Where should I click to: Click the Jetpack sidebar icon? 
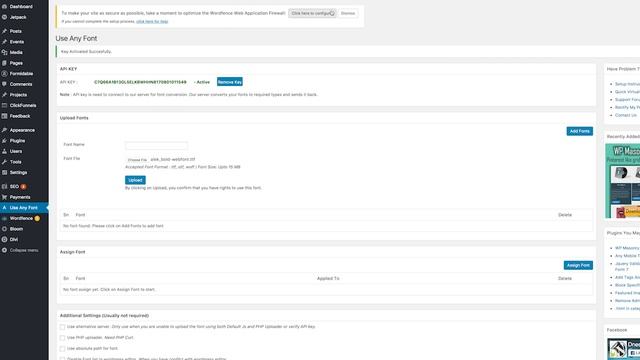pyautogui.click(x=4, y=17)
